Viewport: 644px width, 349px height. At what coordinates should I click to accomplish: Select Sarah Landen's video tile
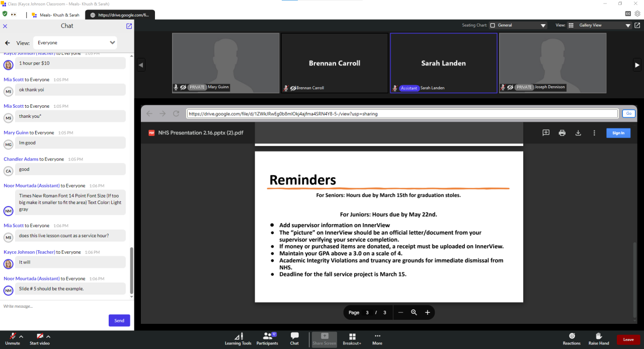(443, 63)
